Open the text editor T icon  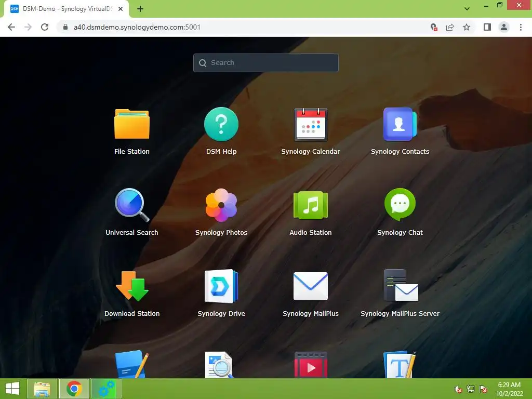[400, 365]
